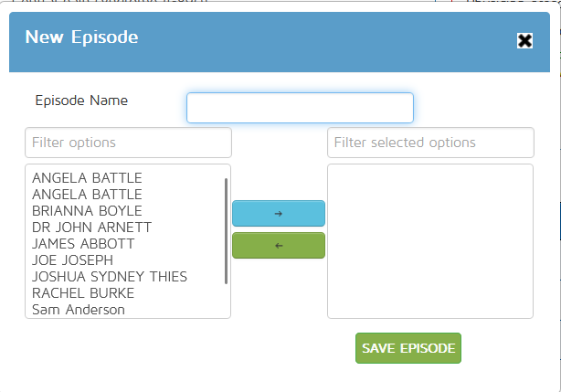Select the first ANGELA BATTLE entry
Image resolution: width=561 pixels, height=392 pixels.
click(x=87, y=178)
